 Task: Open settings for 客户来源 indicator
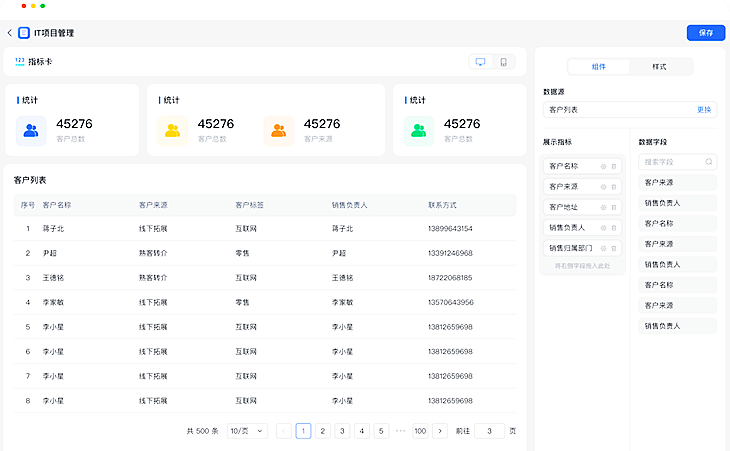click(x=603, y=187)
